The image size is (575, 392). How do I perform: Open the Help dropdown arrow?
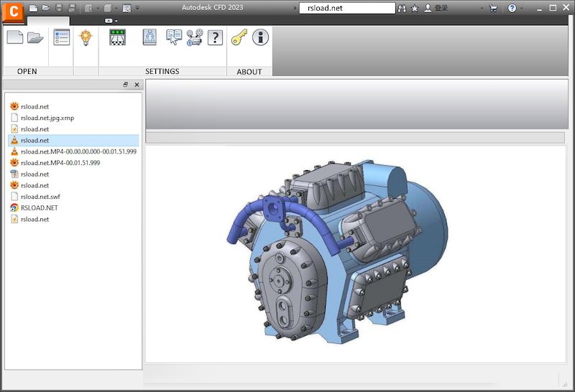(522, 8)
